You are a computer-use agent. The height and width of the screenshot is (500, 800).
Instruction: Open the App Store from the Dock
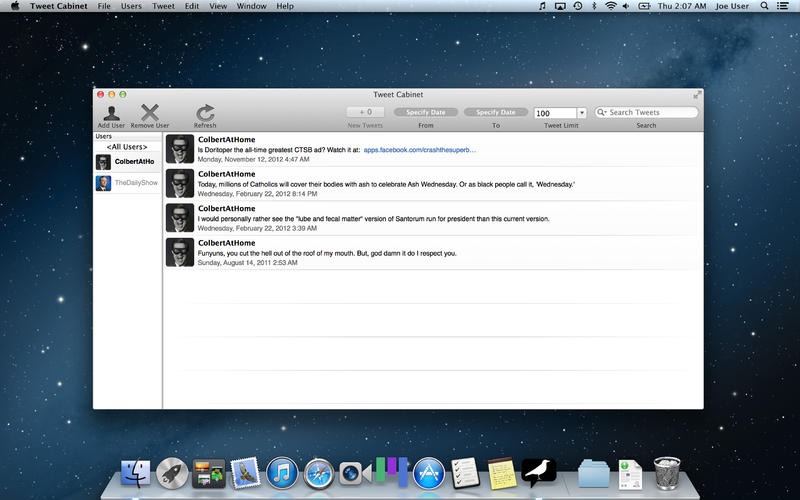click(x=429, y=473)
